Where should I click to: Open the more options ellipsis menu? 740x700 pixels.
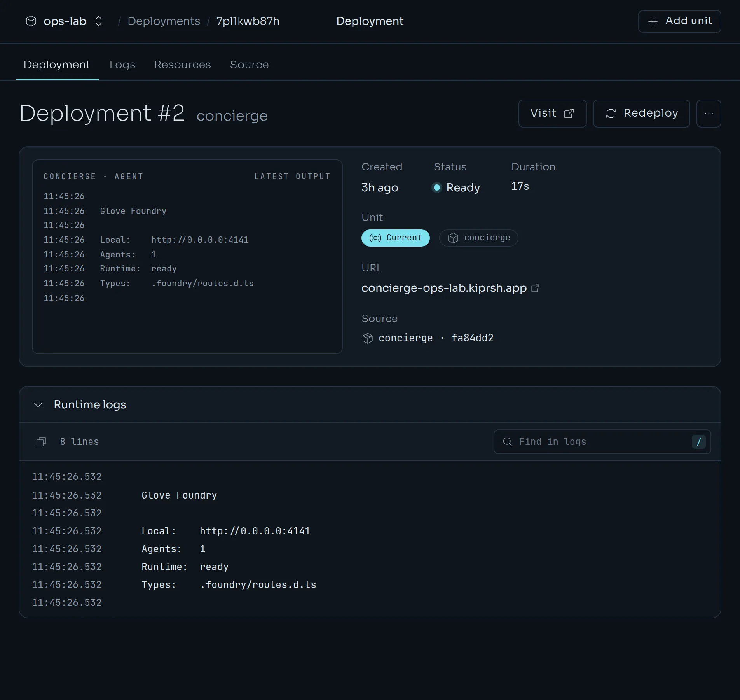coord(709,113)
